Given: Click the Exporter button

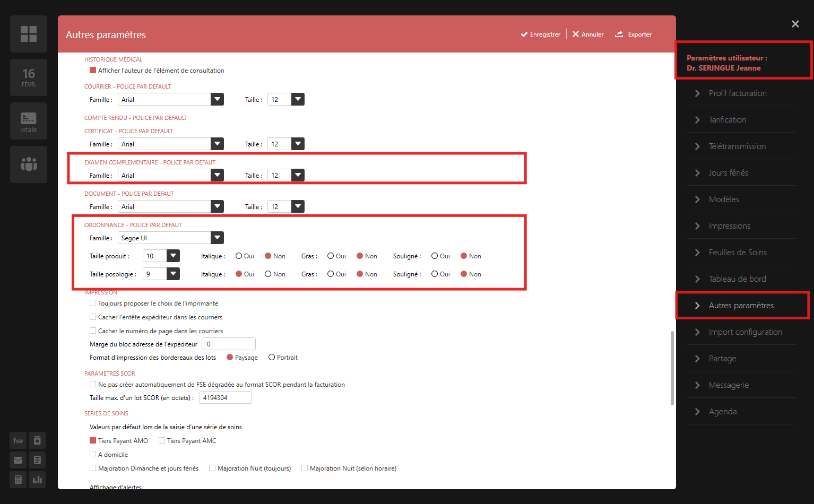Looking at the screenshot, I should pos(634,34).
